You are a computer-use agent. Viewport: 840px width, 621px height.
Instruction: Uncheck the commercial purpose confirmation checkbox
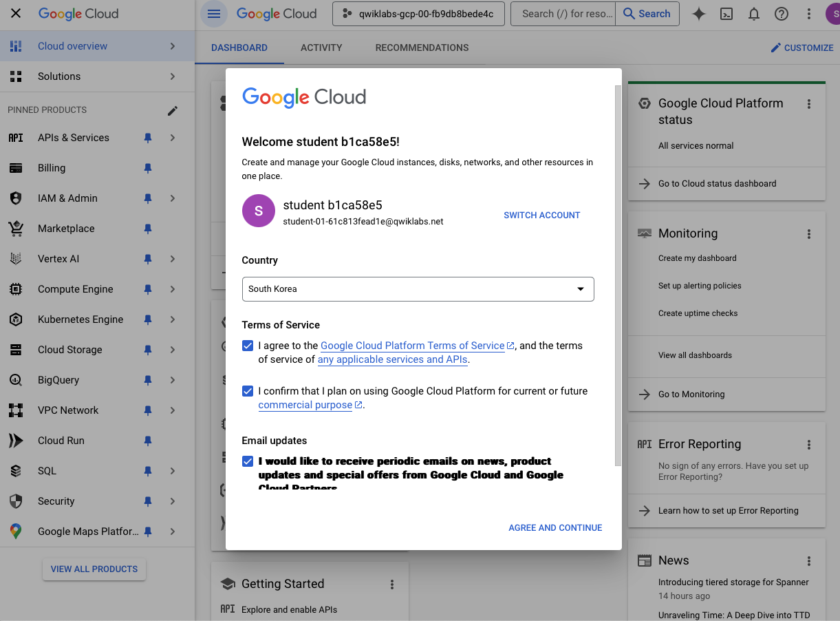pyautogui.click(x=248, y=391)
